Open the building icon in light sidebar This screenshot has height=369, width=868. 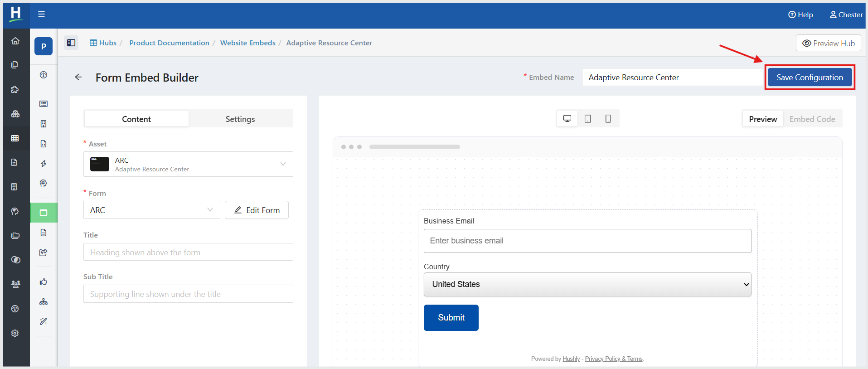click(x=44, y=124)
